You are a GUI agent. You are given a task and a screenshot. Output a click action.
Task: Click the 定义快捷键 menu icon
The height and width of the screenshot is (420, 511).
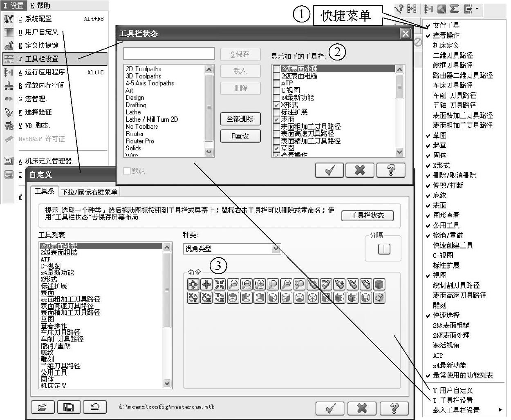pos(9,45)
